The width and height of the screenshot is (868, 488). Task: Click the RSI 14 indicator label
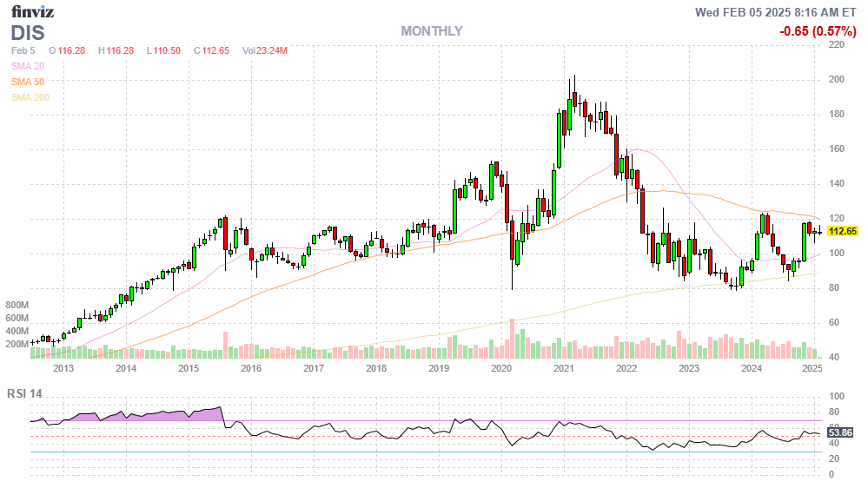click(x=25, y=393)
